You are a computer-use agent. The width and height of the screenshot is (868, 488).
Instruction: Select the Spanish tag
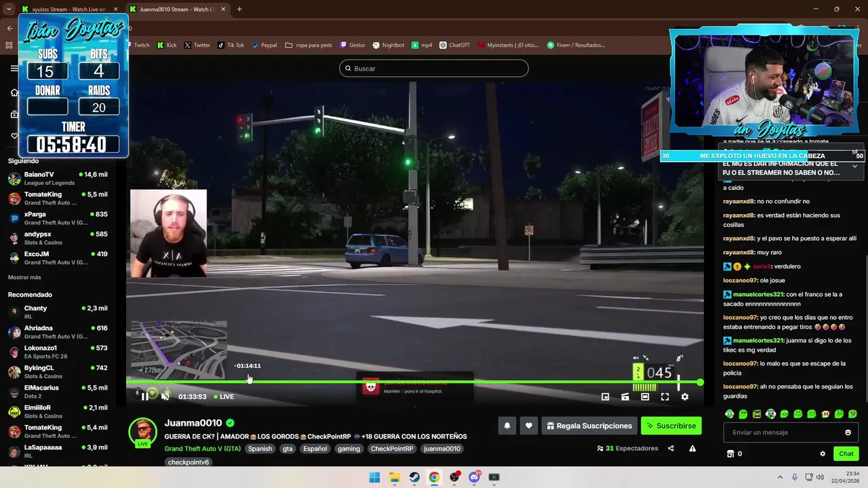click(x=260, y=449)
